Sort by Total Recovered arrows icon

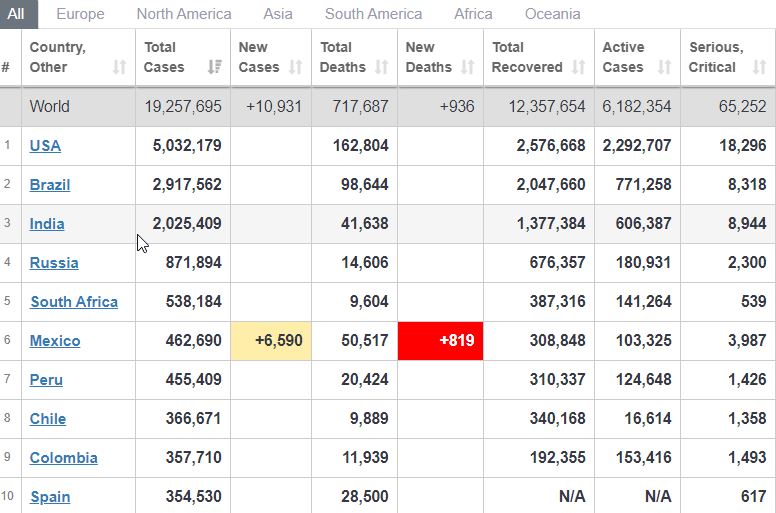579,67
